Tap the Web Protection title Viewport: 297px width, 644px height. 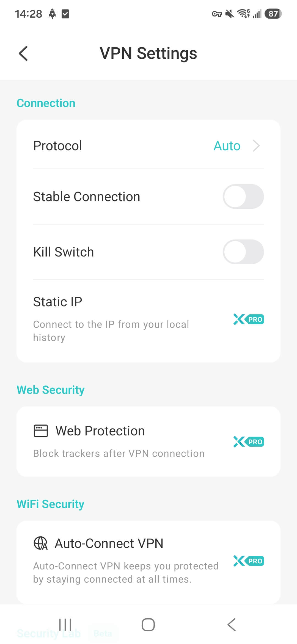[100, 431]
